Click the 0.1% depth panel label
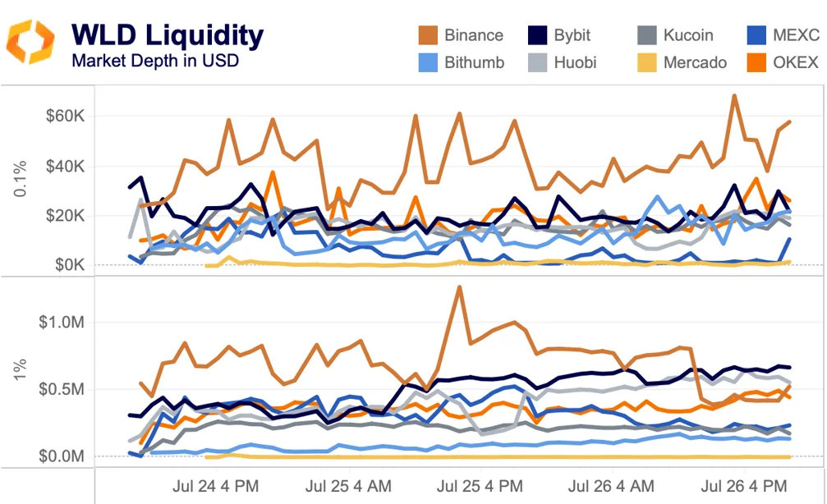Image resolution: width=827 pixels, height=504 pixels. (x=21, y=179)
